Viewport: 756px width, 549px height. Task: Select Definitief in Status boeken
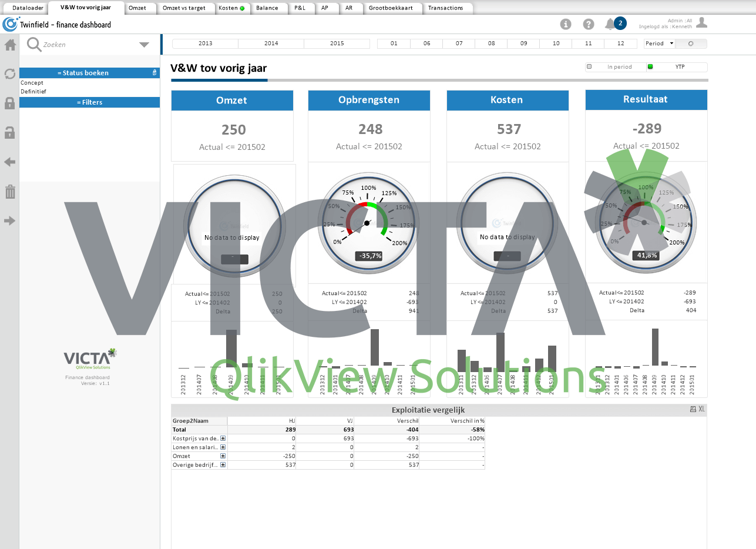tap(89, 92)
